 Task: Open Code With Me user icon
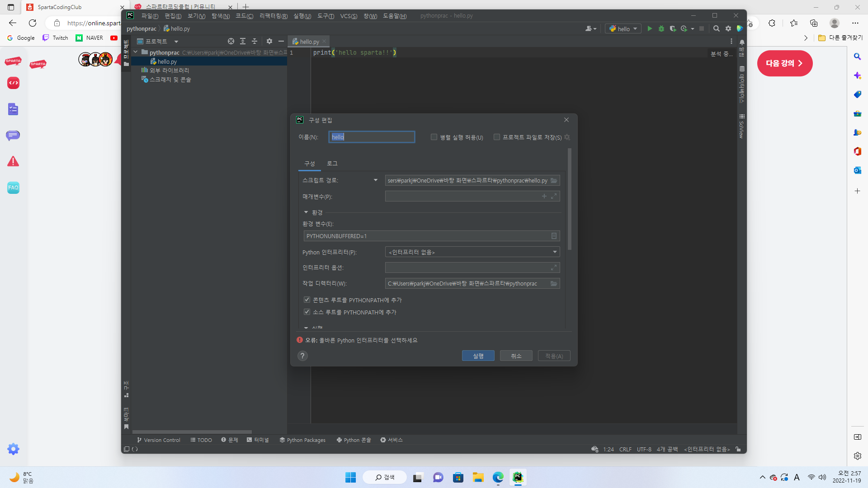(590, 28)
